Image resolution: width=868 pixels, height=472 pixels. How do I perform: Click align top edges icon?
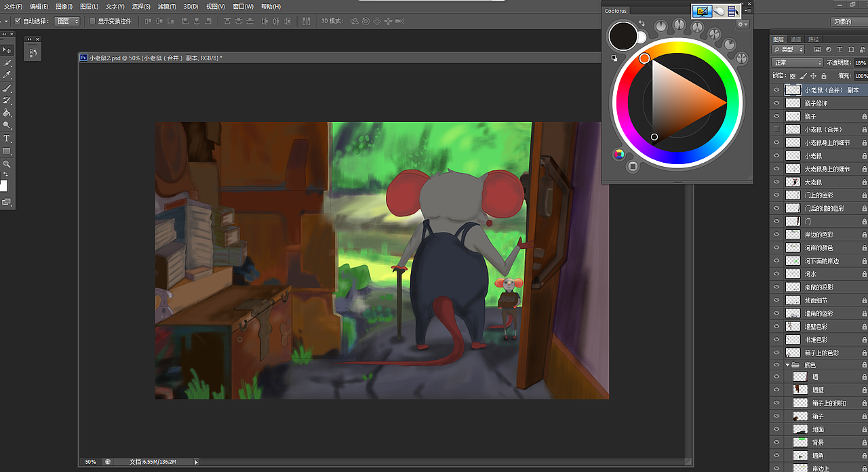(148, 21)
